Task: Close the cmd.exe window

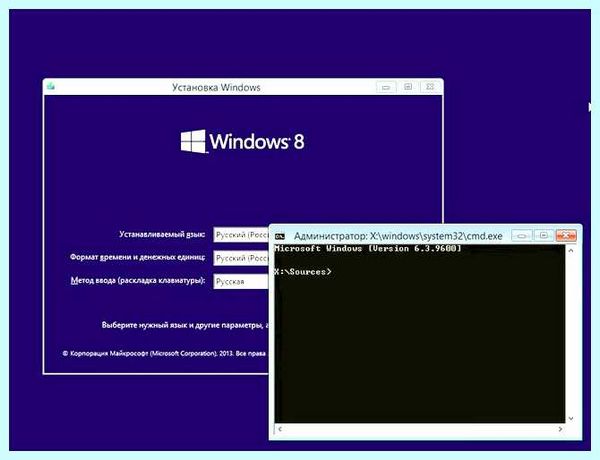Action: tap(566, 235)
